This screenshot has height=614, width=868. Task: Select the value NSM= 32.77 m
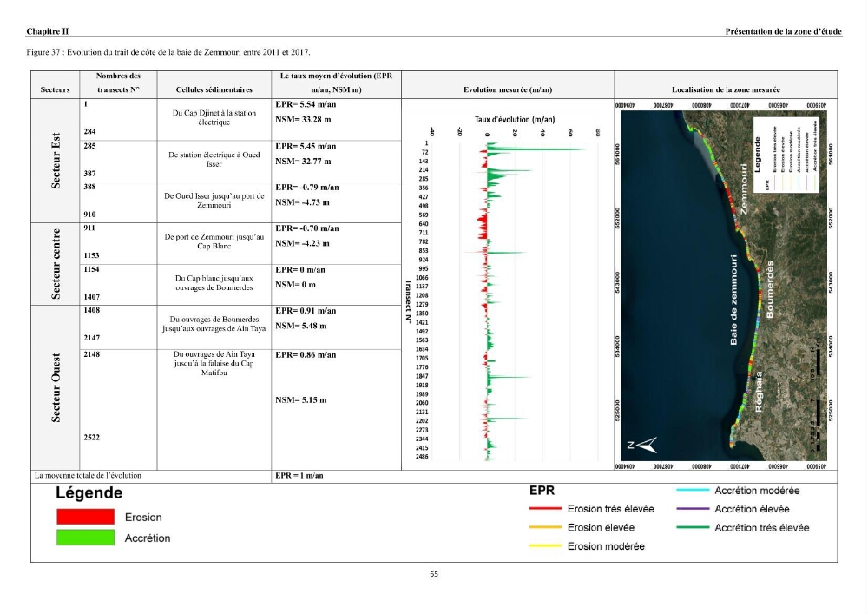[303, 162]
